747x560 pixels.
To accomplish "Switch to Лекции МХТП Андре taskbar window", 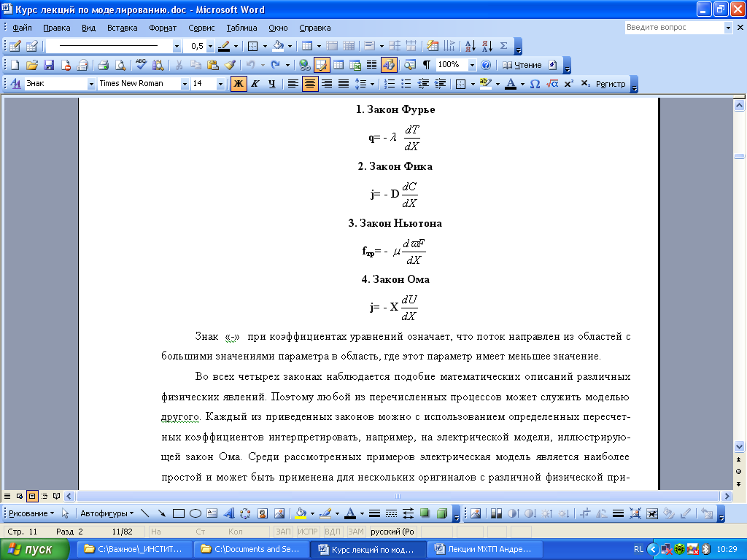I will pyautogui.click(x=484, y=550).
